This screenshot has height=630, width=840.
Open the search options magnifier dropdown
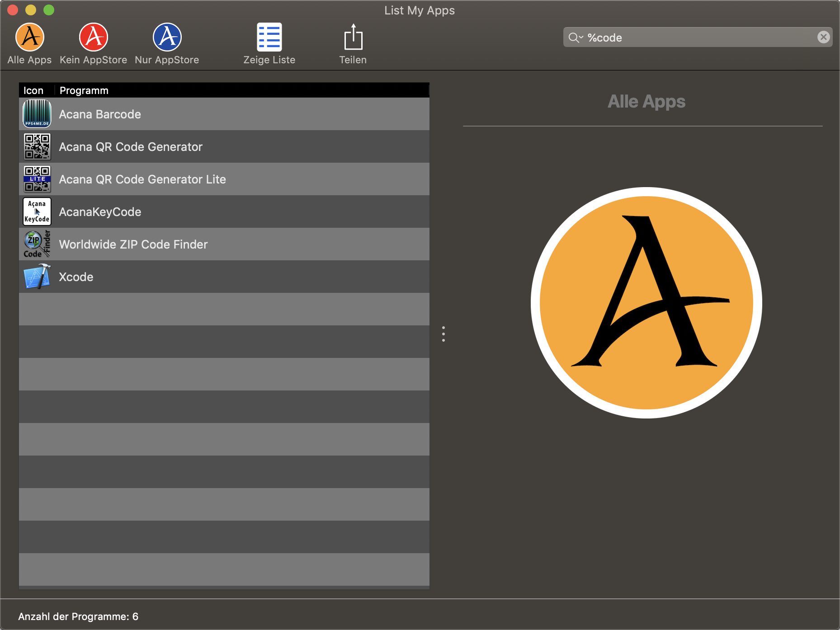(x=576, y=38)
